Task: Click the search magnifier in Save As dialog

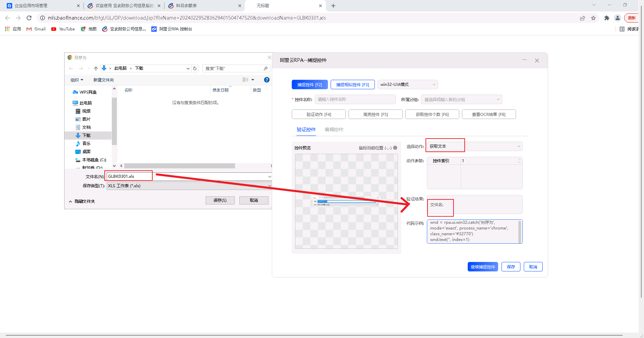Action: pos(266,69)
